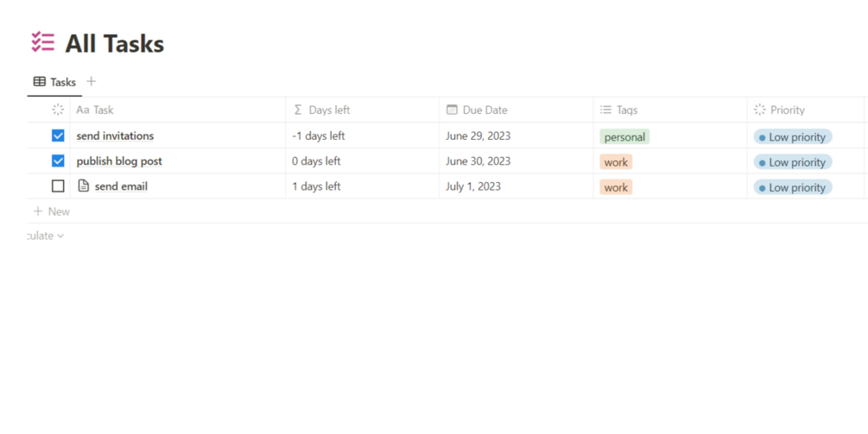Open the Days left column header menu
868x434 pixels.
click(329, 110)
